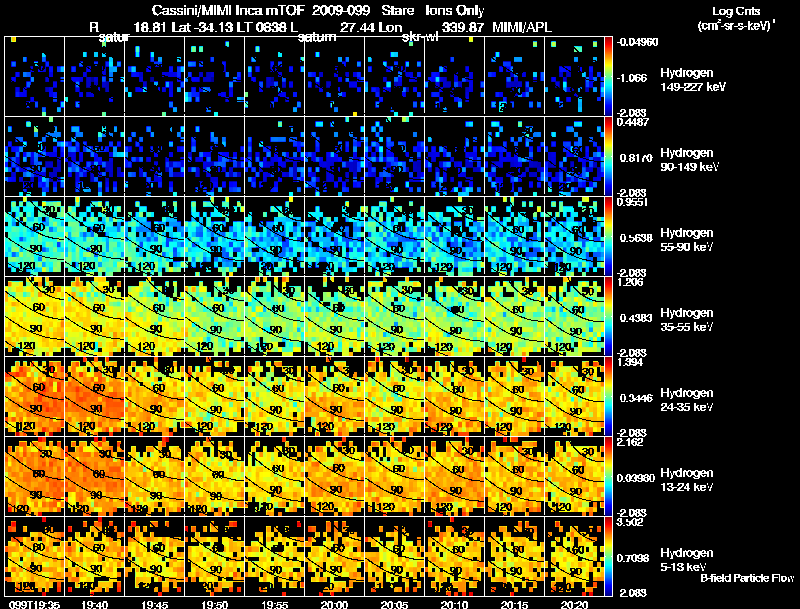
Task: Click the 19:45 time axis label
Action: coord(155,604)
